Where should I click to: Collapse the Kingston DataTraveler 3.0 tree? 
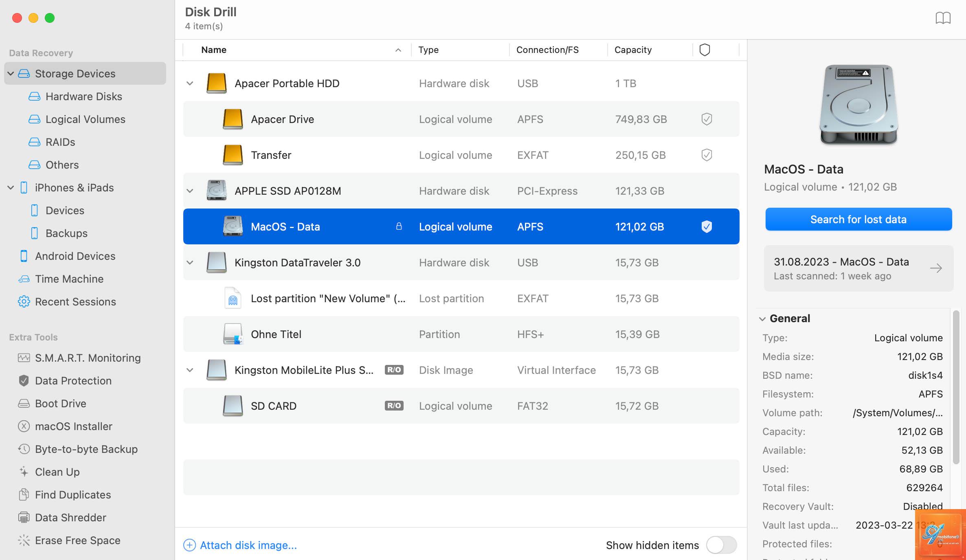tap(190, 263)
